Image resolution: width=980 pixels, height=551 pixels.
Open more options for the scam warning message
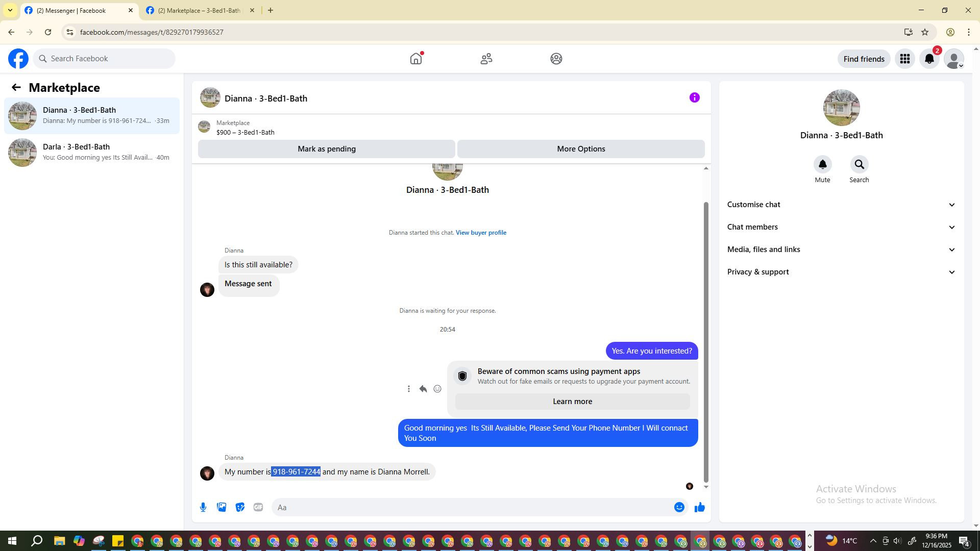tap(408, 389)
